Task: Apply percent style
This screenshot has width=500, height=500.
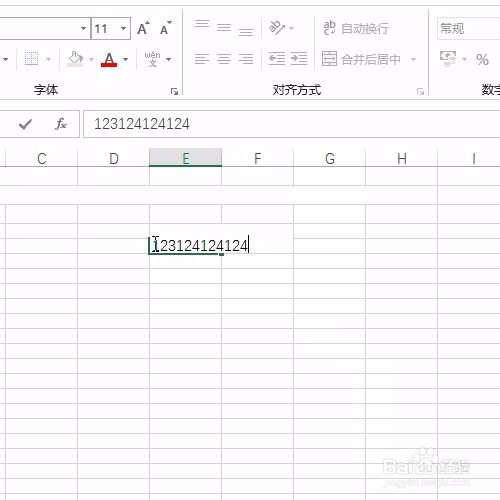Action: pos(482,60)
